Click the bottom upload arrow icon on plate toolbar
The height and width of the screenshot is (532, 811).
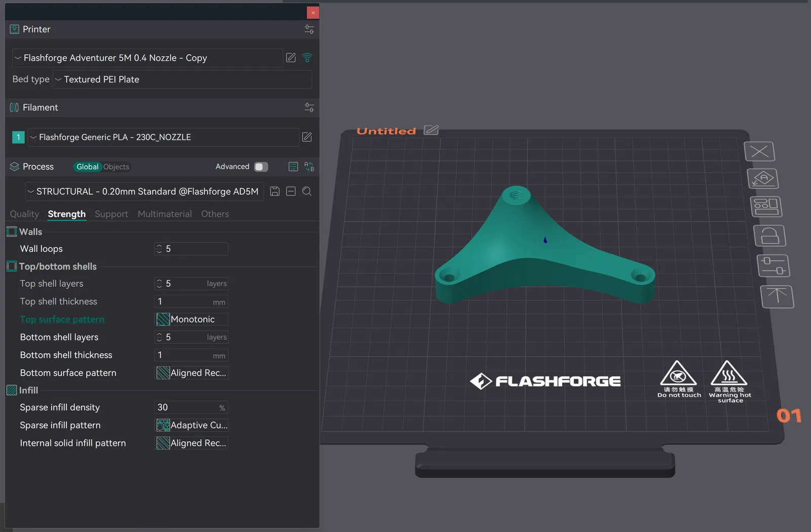[x=777, y=296]
